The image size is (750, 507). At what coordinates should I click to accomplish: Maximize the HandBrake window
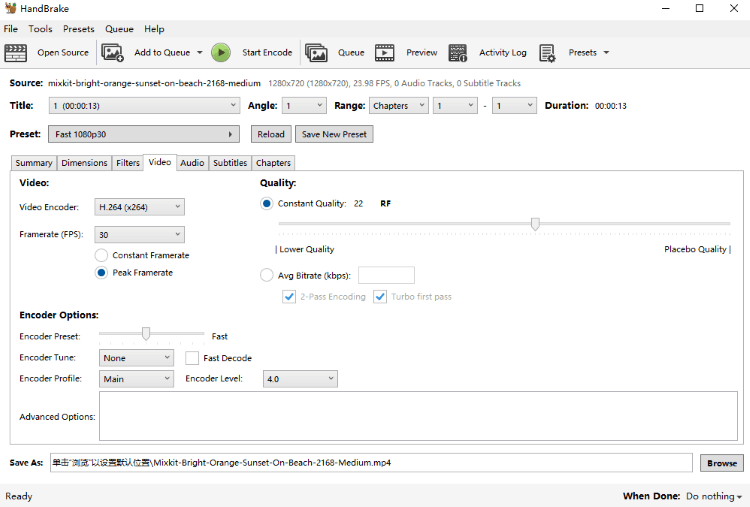tap(699, 8)
